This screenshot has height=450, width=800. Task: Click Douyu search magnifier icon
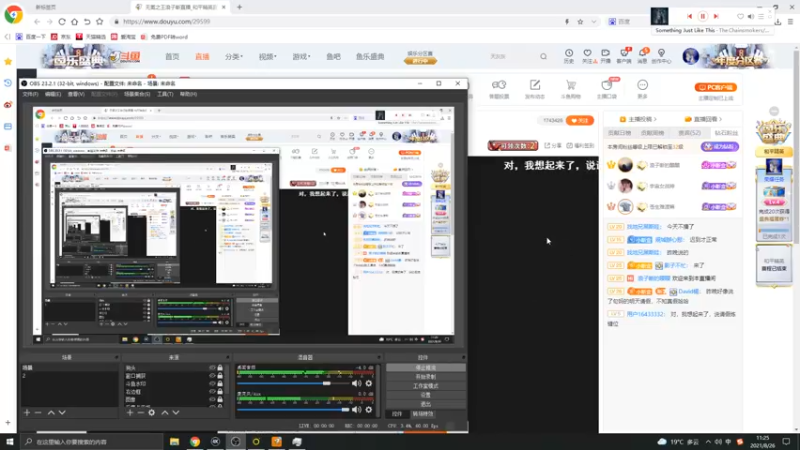click(x=543, y=57)
